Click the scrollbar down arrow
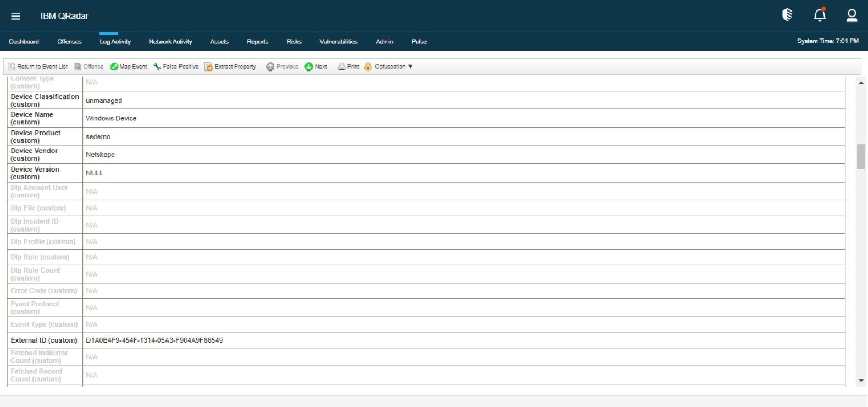Image resolution: width=868 pixels, height=407 pixels. pos(861,381)
